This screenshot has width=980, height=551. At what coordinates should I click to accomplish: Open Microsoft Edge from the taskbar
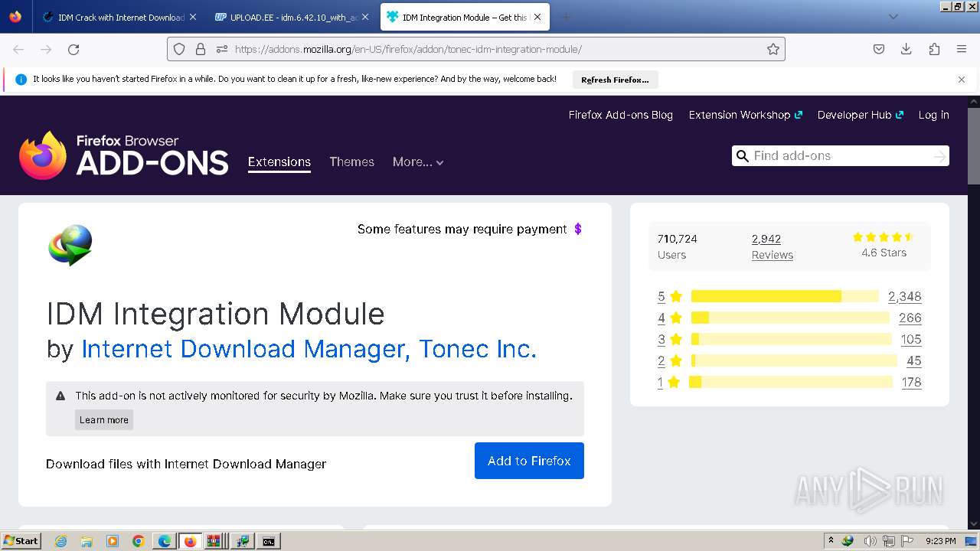pos(165,541)
